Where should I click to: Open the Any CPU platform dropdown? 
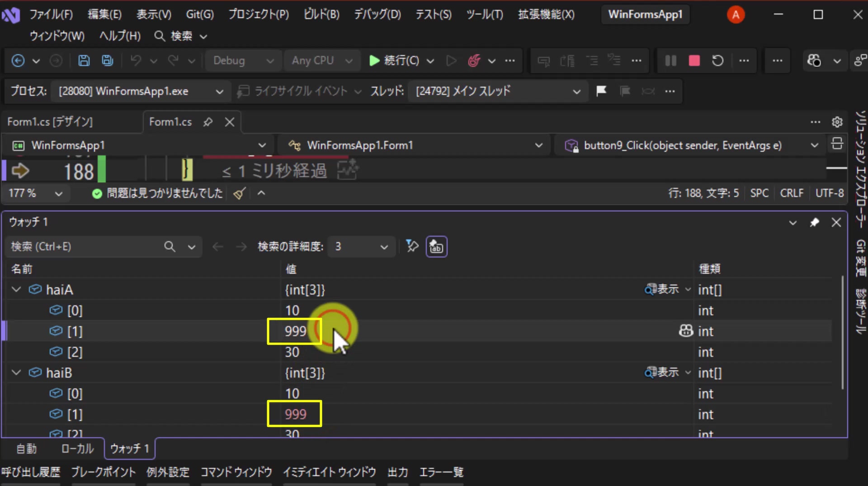coord(321,61)
